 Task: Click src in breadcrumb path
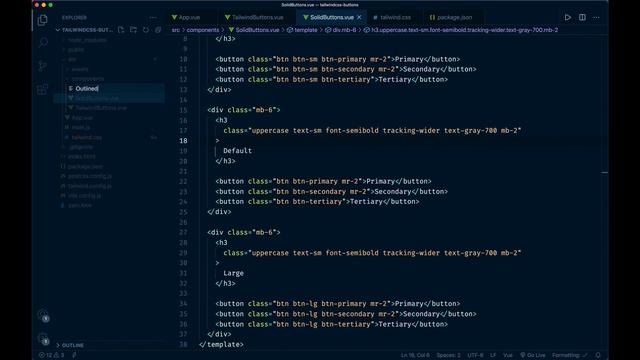click(176, 30)
